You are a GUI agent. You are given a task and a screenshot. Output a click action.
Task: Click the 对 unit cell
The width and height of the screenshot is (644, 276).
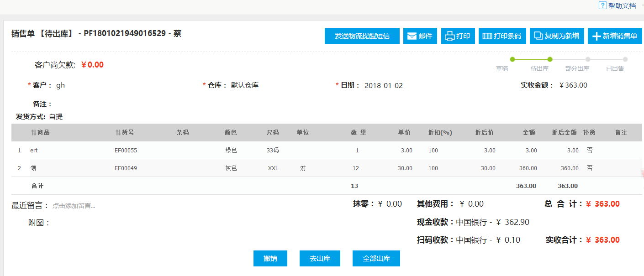click(x=303, y=168)
